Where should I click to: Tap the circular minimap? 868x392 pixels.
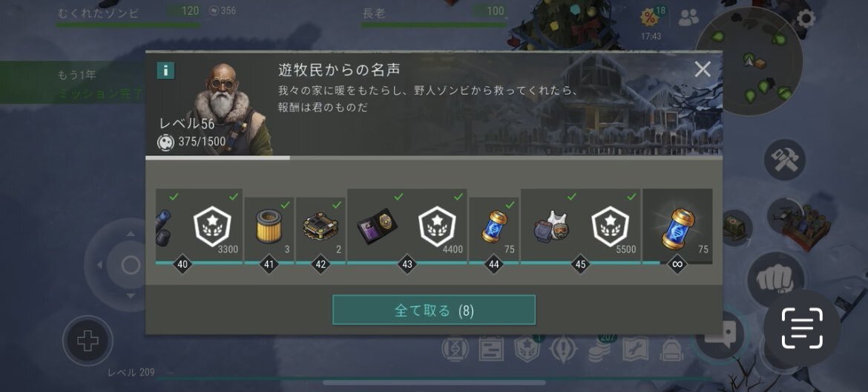pyautogui.click(x=748, y=62)
